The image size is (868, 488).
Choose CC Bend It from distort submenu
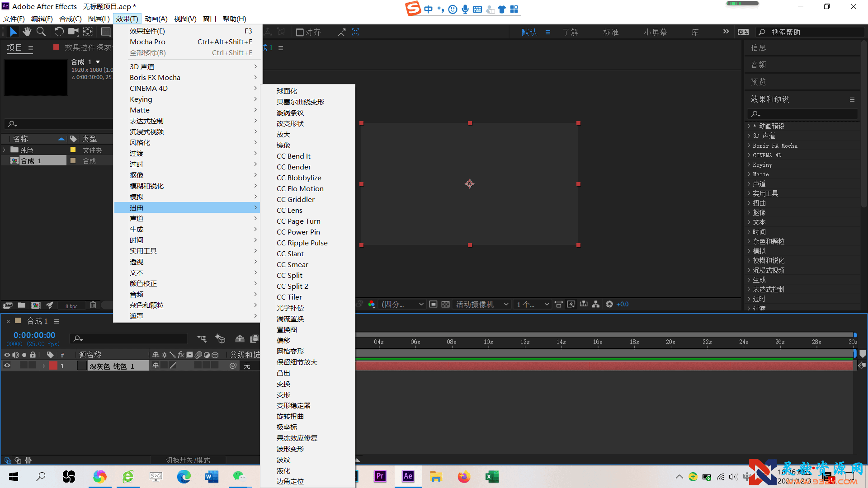308,156
